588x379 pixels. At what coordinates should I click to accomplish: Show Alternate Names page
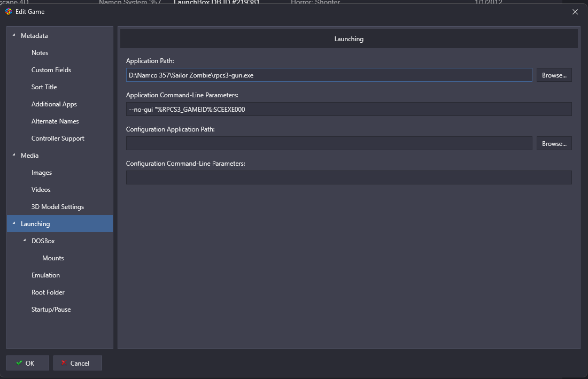point(55,121)
